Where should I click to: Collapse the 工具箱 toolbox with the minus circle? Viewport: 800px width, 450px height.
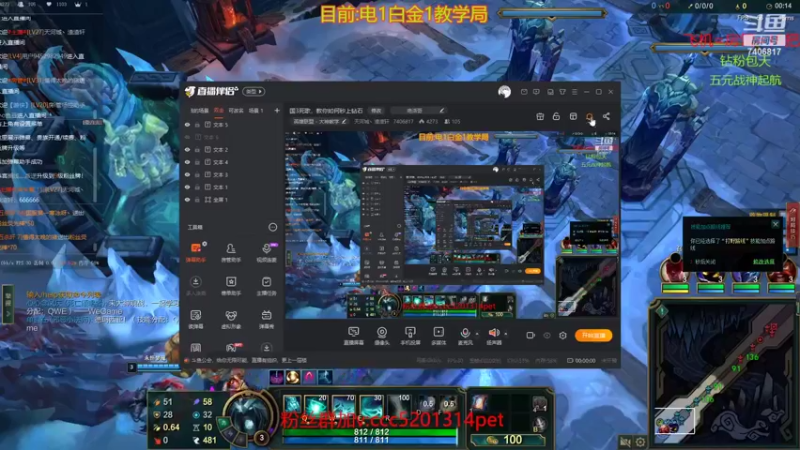coord(272,227)
